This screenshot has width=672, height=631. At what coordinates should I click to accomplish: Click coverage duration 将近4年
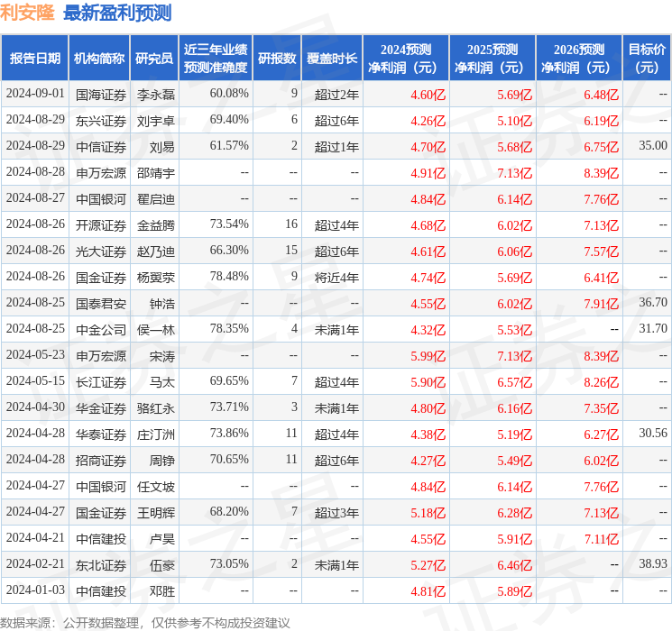(x=336, y=278)
